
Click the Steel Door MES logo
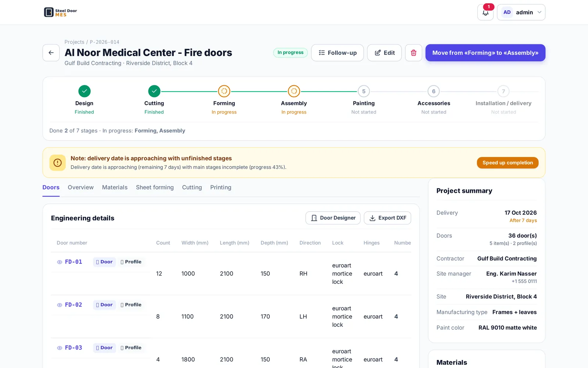[61, 13]
